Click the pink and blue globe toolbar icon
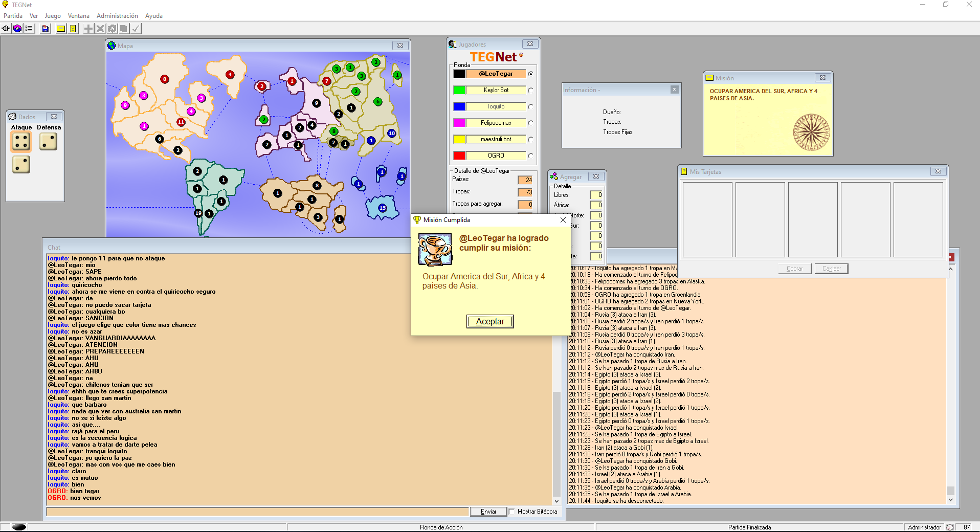Image resolution: width=980 pixels, height=532 pixels. [17, 29]
